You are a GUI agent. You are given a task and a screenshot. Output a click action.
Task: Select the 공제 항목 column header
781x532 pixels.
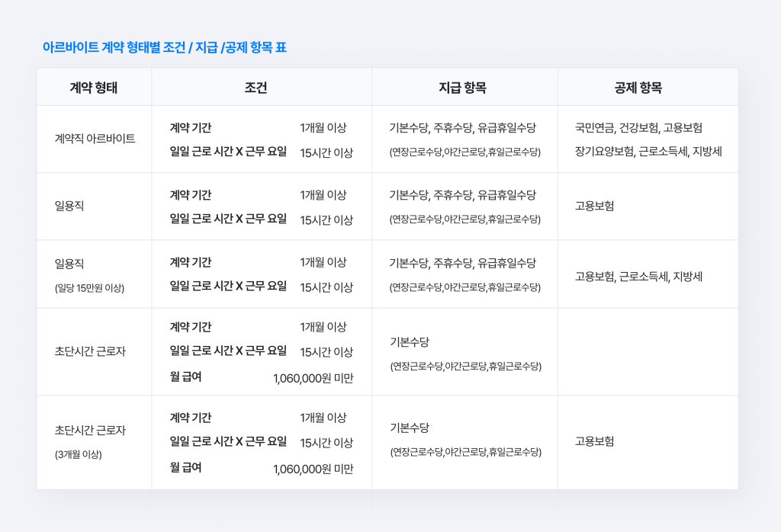pos(648,86)
